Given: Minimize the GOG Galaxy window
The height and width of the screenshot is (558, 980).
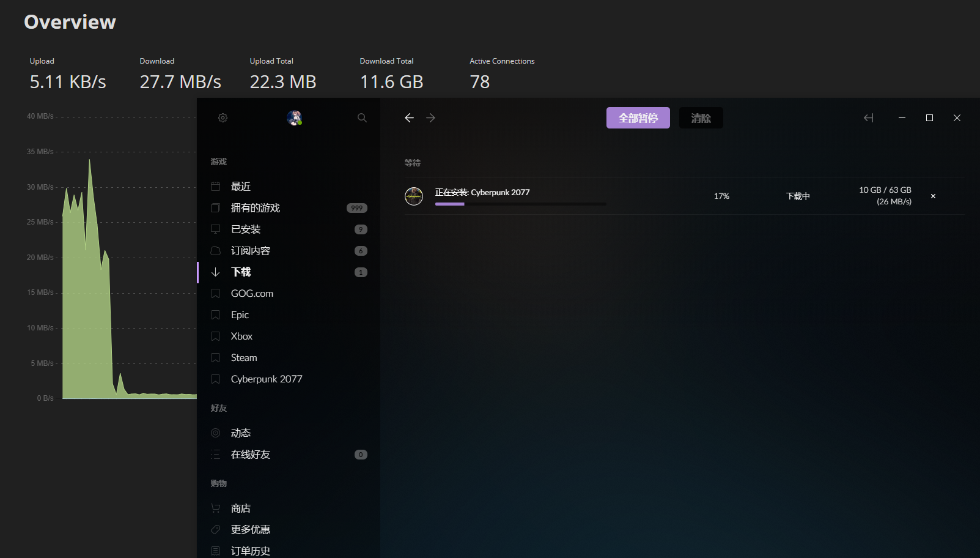Looking at the screenshot, I should (902, 117).
